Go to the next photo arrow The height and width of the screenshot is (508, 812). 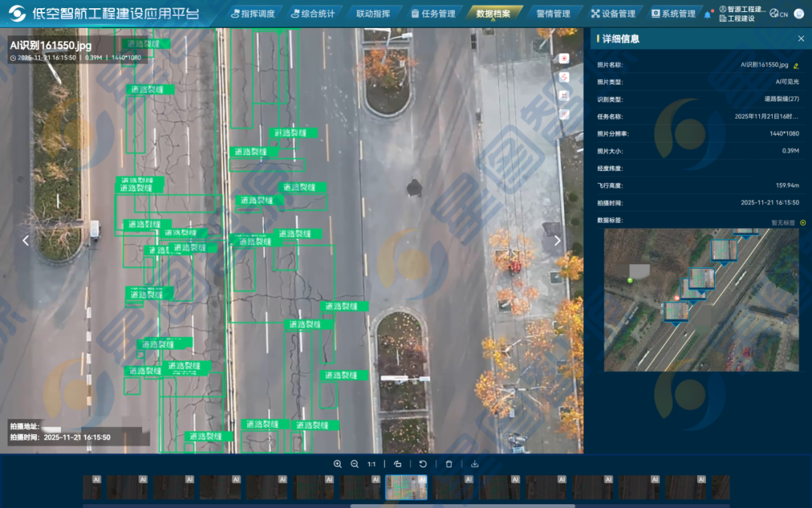557,241
